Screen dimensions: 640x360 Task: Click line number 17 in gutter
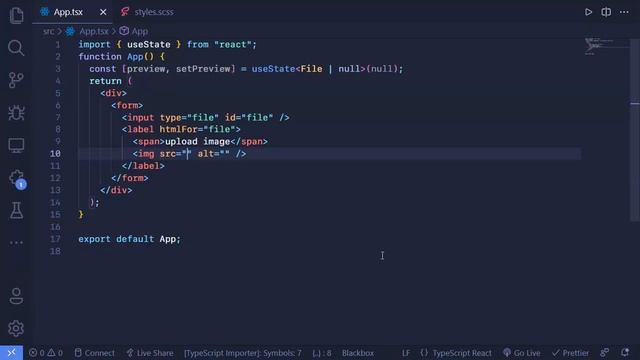click(55, 239)
